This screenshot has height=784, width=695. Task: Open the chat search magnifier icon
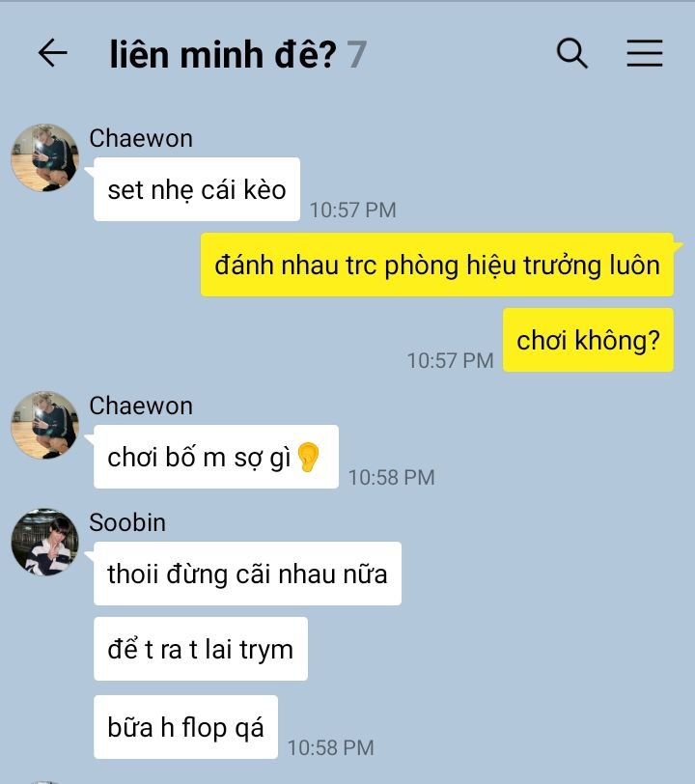(x=572, y=52)
